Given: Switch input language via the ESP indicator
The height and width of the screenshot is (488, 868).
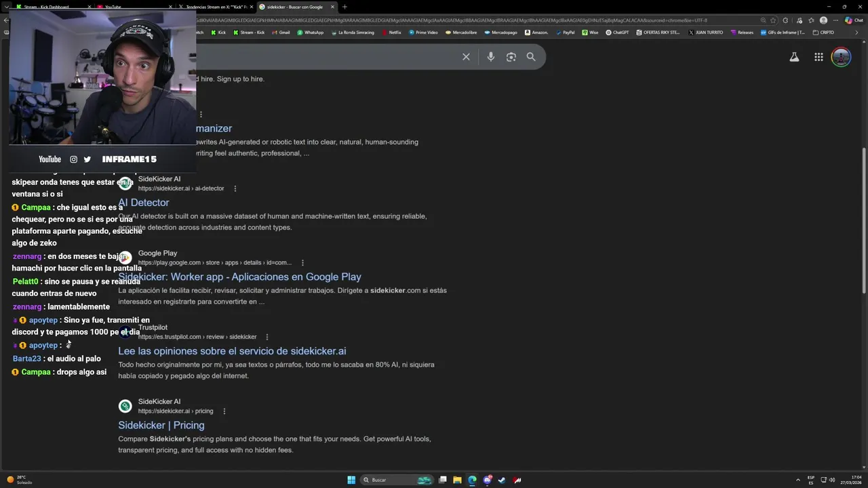Looking at the screenshot, I should (811, 480).
